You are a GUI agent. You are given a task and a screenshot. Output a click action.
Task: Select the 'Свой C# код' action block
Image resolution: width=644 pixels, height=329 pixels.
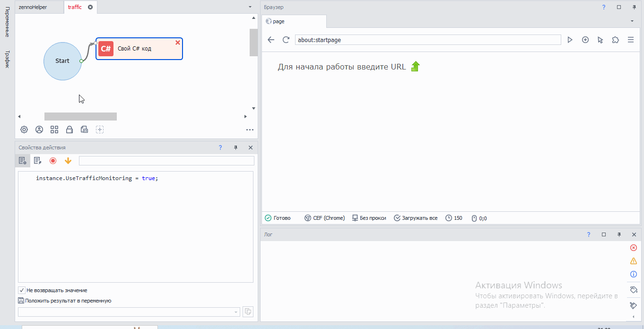point(139,49)
